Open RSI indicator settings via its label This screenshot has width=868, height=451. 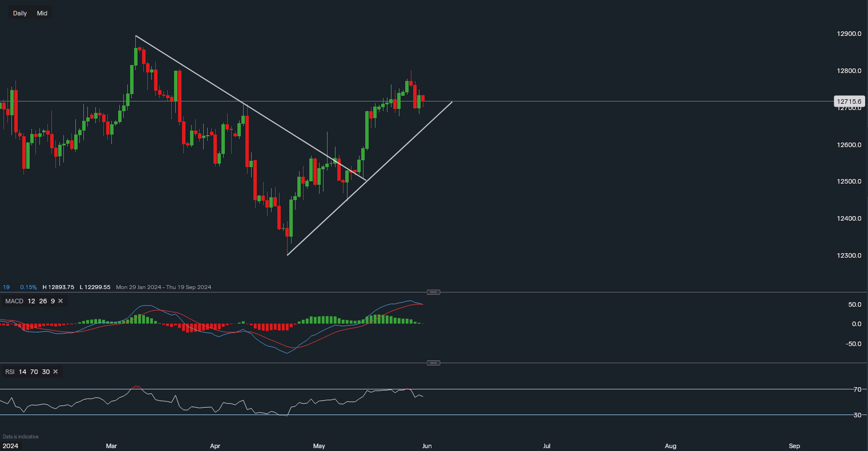[x=10, y=372]
